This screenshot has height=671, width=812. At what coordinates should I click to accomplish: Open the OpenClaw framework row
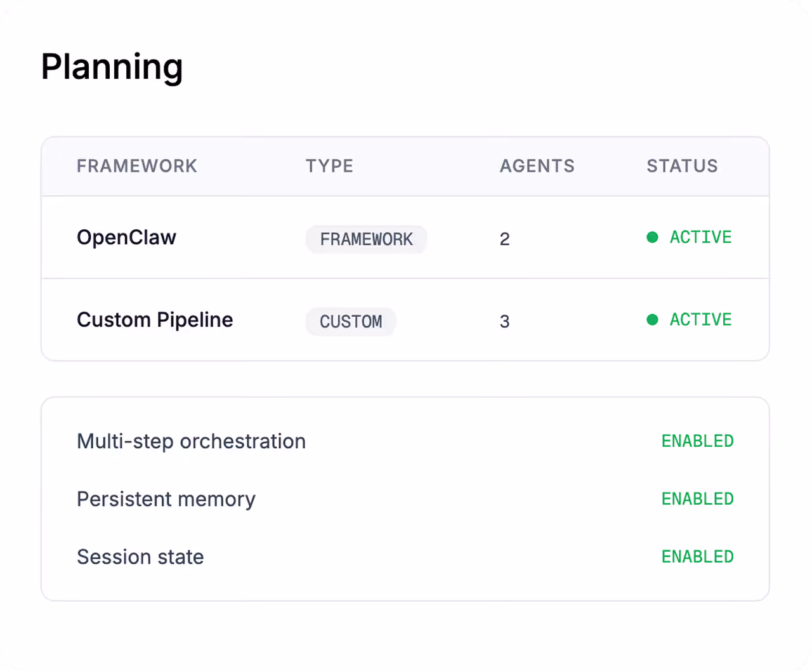[x=126, y=237]
